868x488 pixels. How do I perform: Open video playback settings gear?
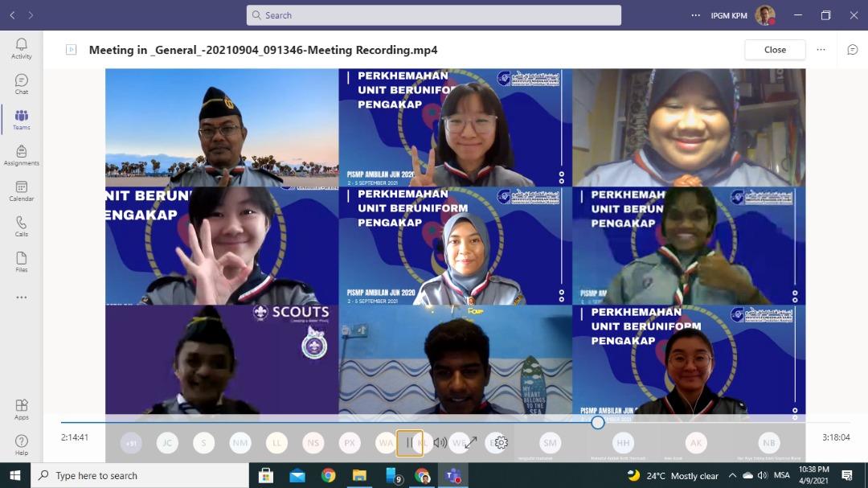coord(501,442)
